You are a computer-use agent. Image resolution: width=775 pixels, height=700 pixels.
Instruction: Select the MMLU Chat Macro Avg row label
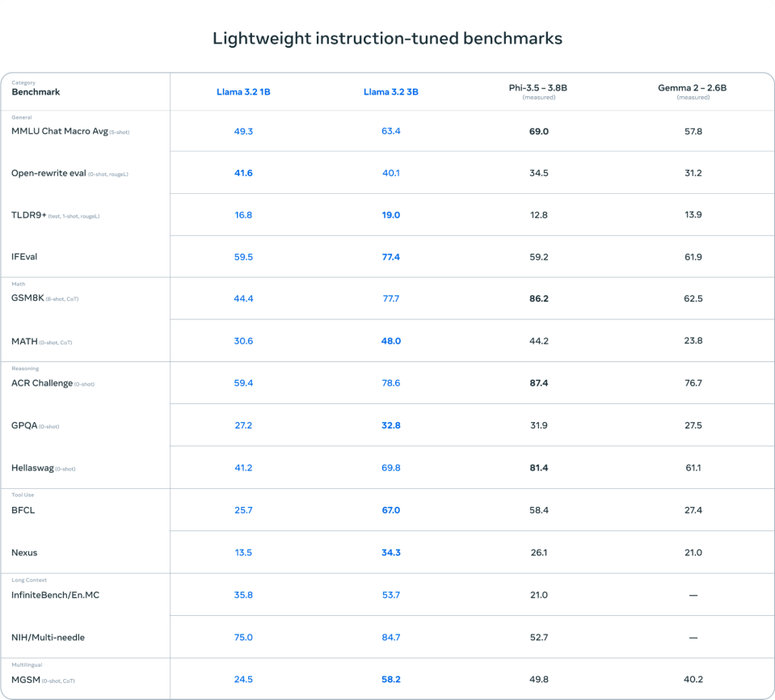pyautogui.click(x=60, y=131)
